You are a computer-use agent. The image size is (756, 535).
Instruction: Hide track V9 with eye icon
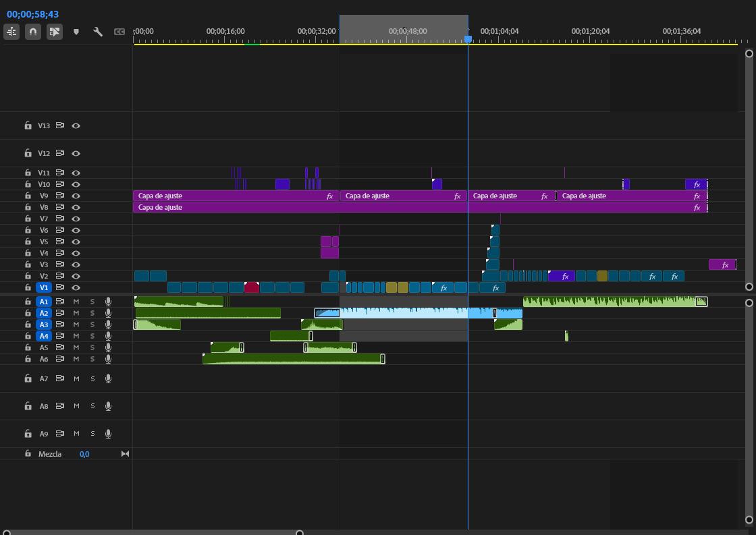point(76,196)
